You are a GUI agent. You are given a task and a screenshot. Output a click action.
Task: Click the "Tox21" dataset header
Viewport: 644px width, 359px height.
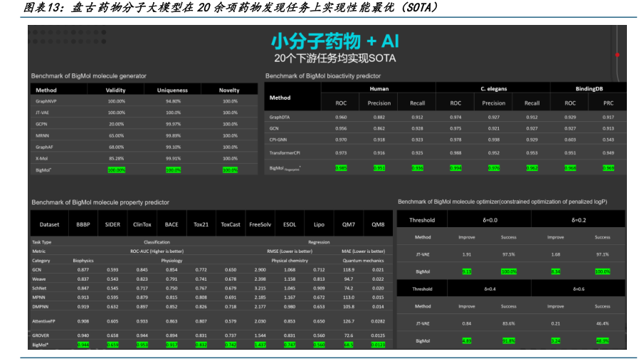click(201, 224)
